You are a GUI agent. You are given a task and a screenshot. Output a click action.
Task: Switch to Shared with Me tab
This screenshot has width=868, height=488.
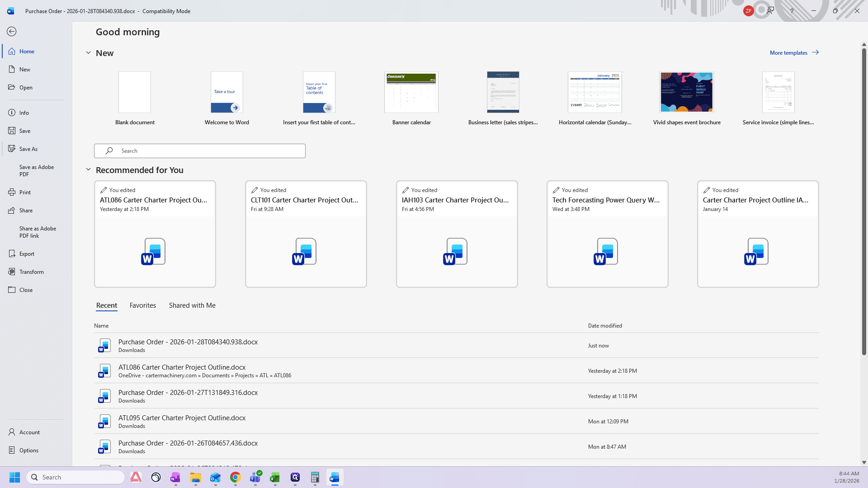(192, 305)
